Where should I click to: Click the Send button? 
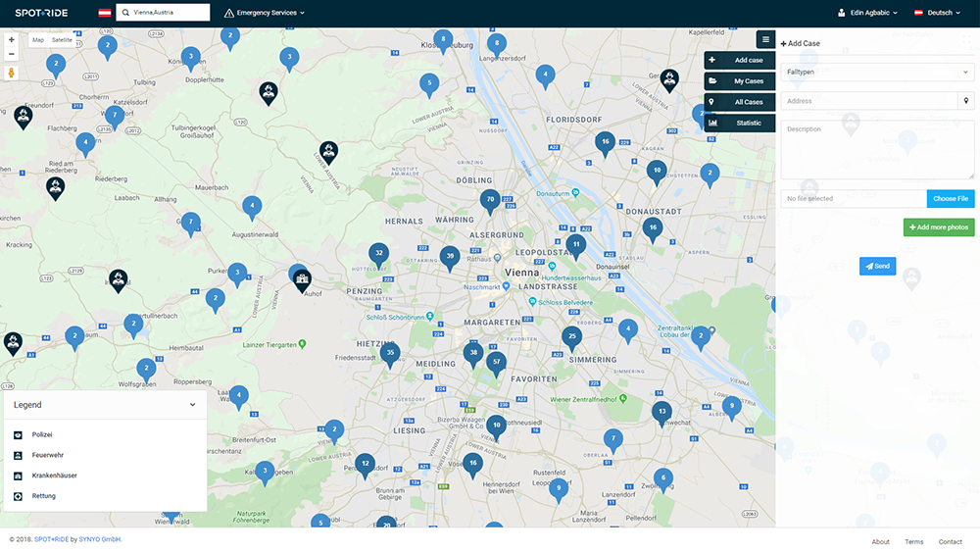[x=877, y=266]
